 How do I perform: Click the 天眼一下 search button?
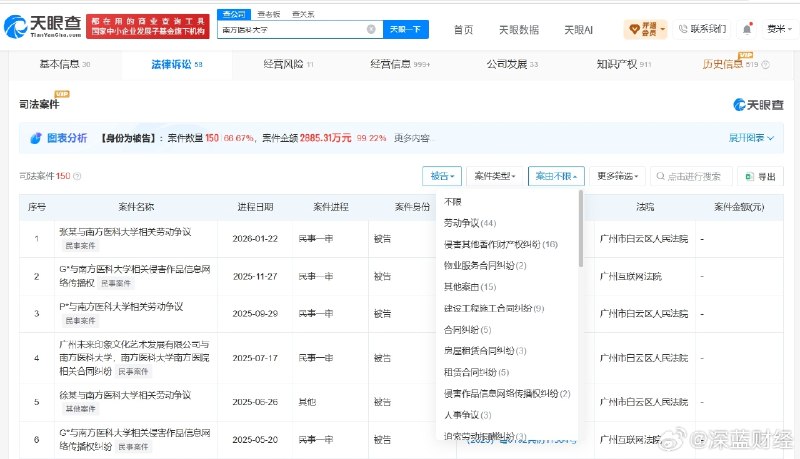[406, 30]
